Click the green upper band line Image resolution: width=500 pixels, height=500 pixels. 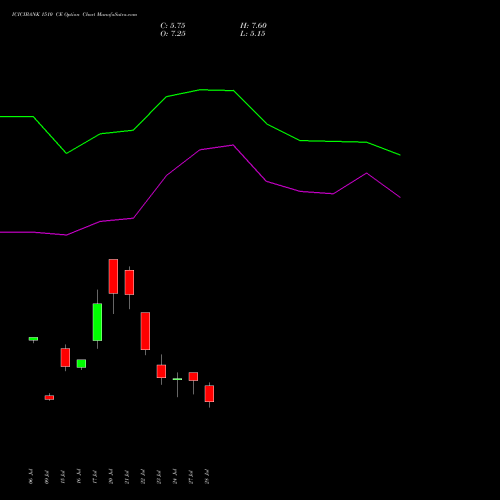click(x=200, y=90)
